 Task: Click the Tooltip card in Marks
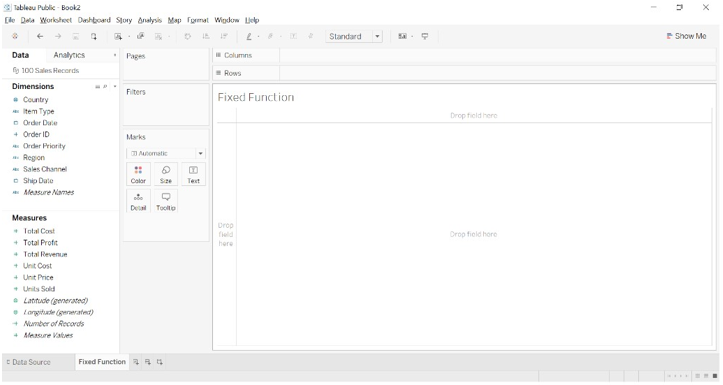(x=166, y=201)
